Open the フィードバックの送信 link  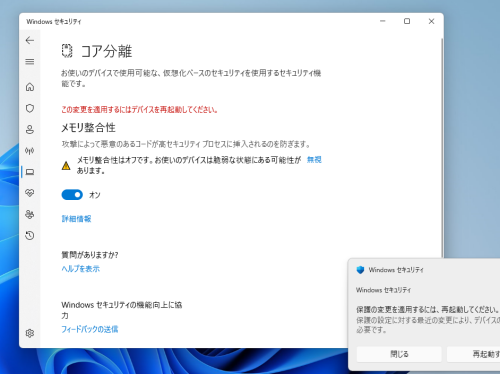(90, 329)
